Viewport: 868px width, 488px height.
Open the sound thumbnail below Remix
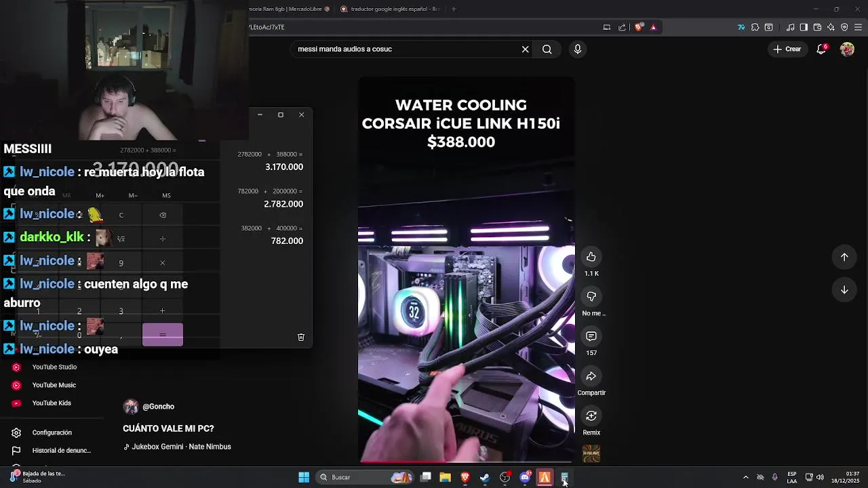click(x=591, y=453)
